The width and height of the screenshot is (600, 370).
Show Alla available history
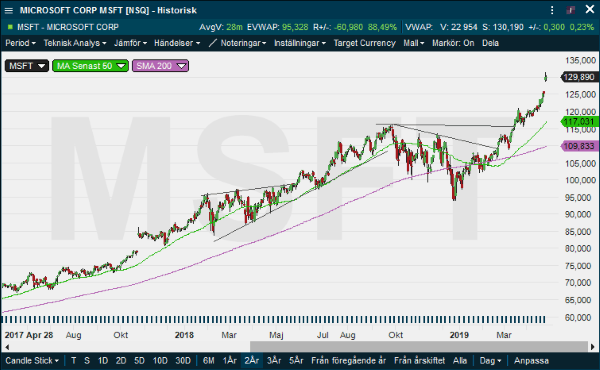[460, 360]
